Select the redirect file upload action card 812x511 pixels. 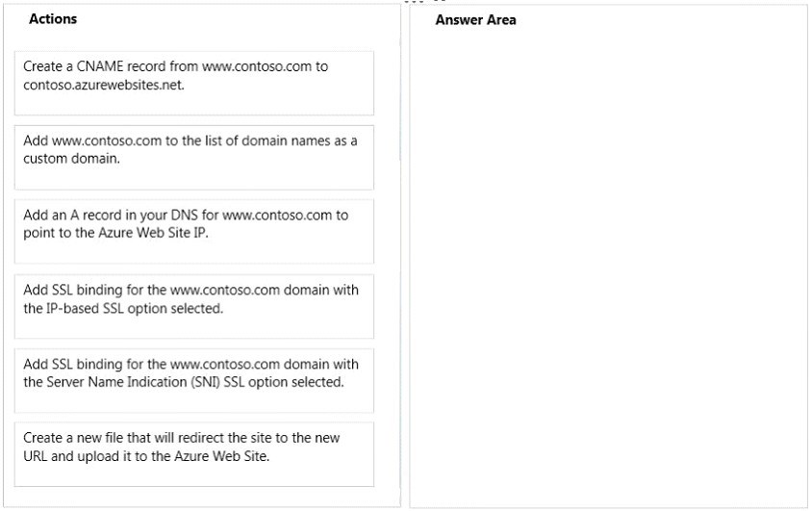point(194,454)
